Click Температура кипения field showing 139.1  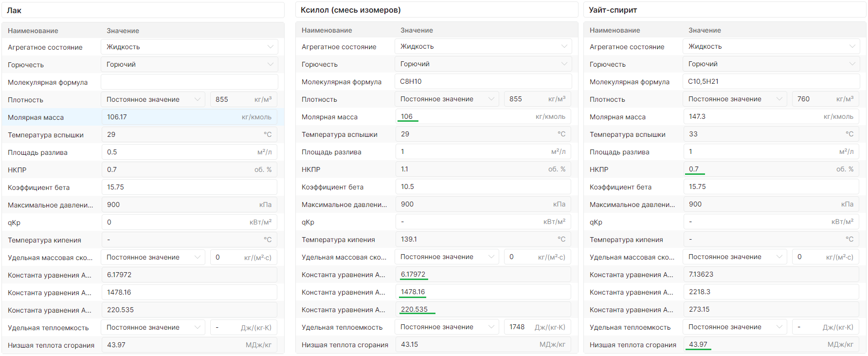coord(483,239)
